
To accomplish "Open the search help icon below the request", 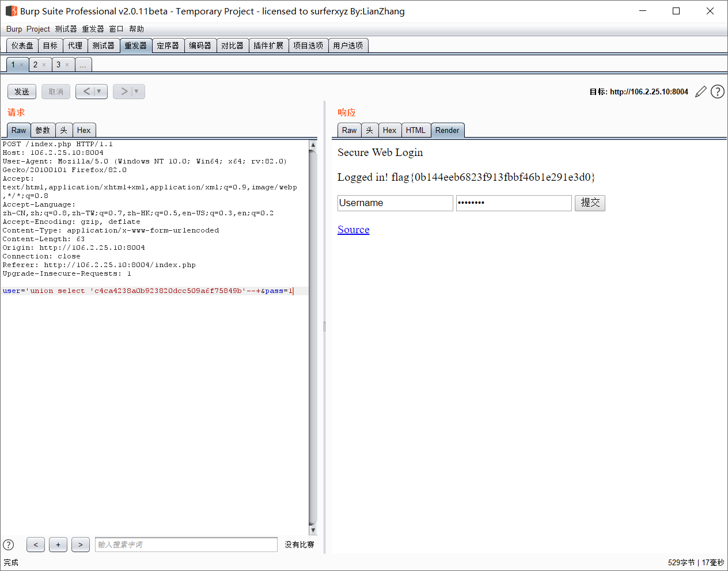I will [x=9, y=545].
